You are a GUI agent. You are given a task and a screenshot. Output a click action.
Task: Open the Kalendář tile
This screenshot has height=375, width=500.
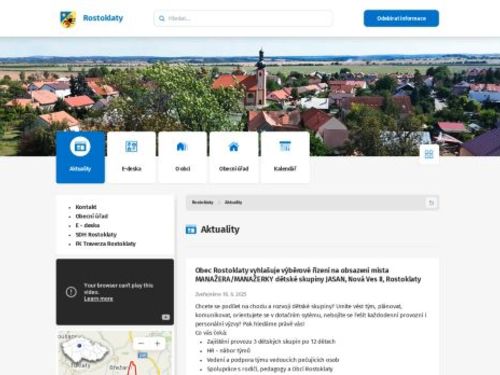(285, 157)
